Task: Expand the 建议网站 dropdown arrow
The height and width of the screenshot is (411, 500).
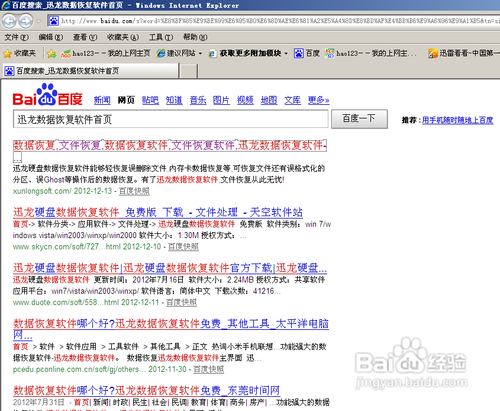Action: (200, 53)
